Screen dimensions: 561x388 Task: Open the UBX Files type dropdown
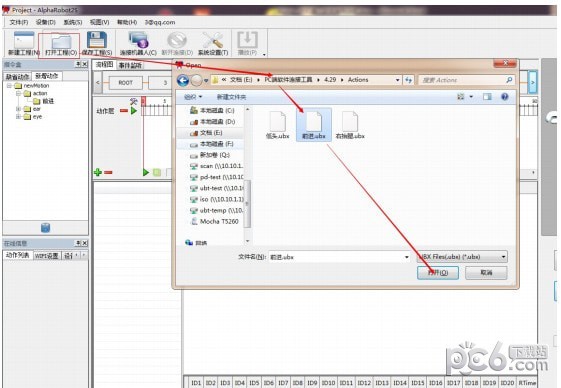(x=503, y=257)
